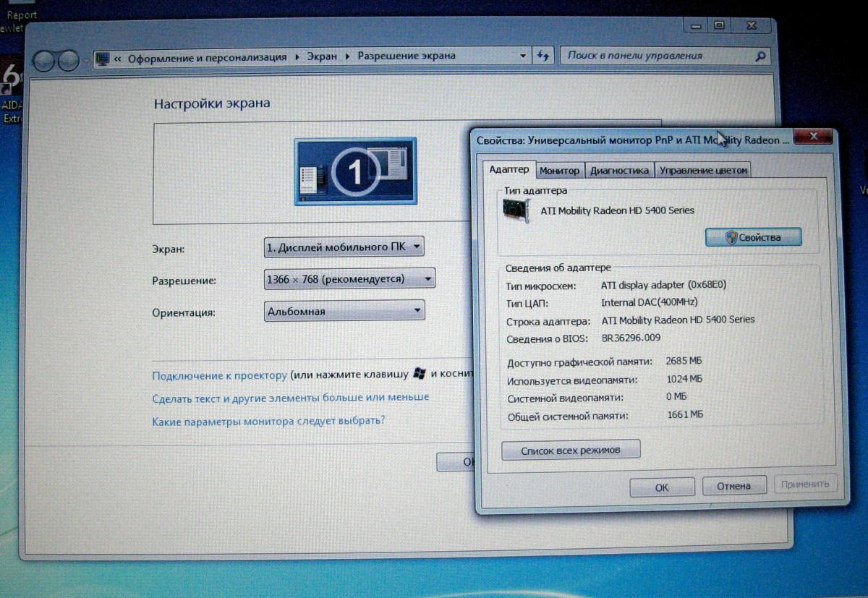868x598 pixels.
Task: Open the 'Подключение к проектору' link
Action: [220, 375]
